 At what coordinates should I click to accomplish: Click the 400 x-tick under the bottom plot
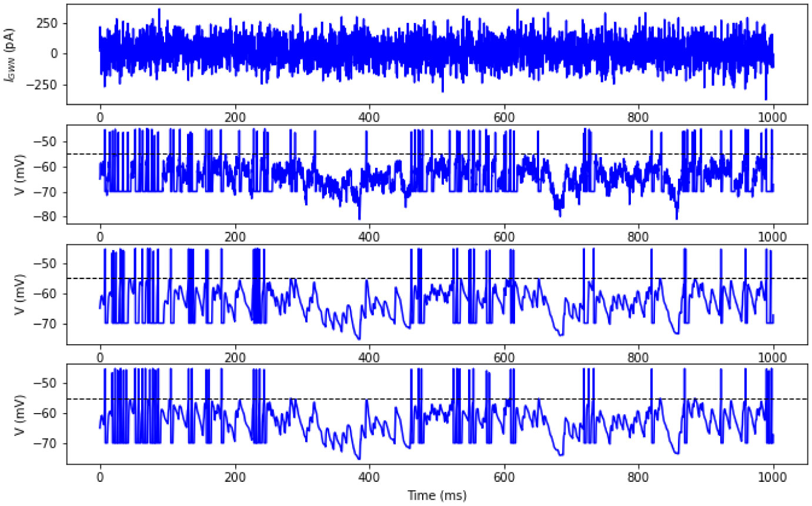(x=369, y=476)
